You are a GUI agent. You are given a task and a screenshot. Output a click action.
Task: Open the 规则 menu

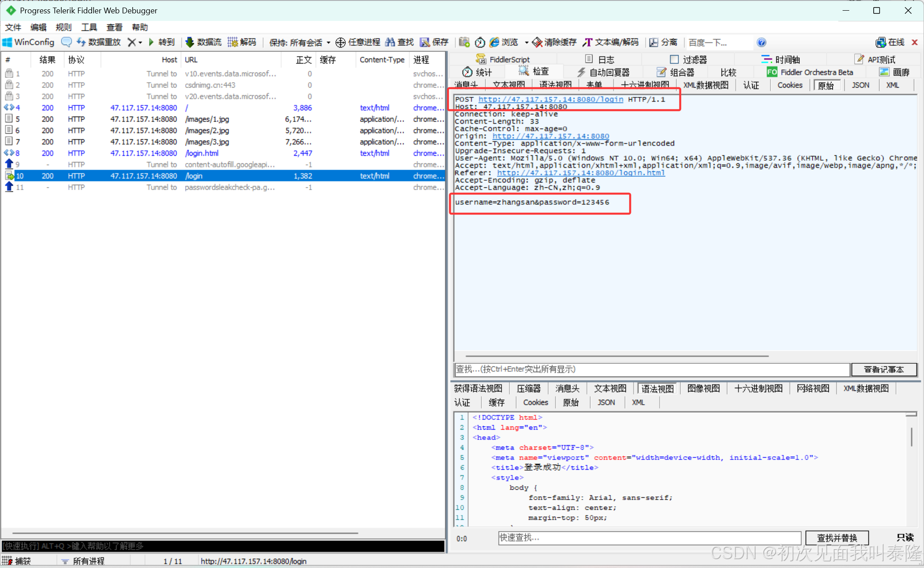[x=63, y=27]
